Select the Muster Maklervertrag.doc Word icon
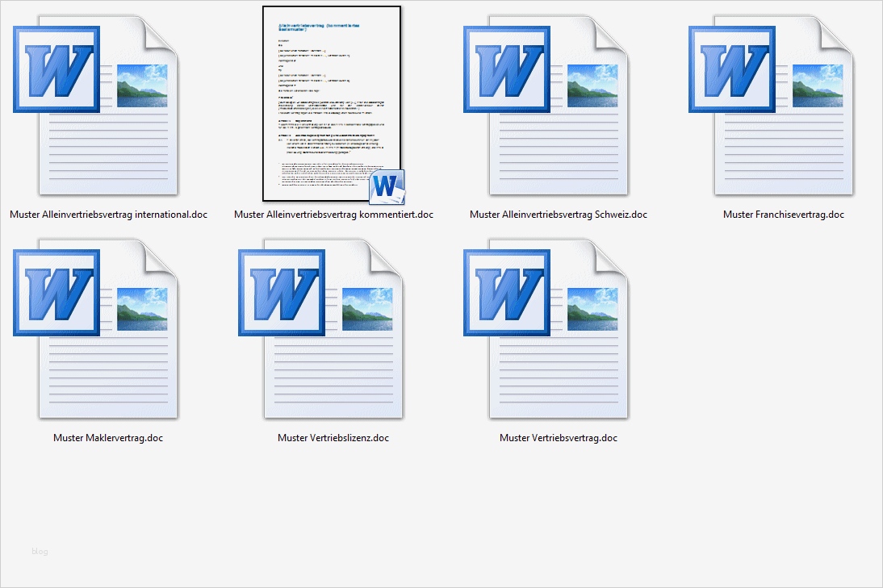The image size is (883, 588). point(96,329)
